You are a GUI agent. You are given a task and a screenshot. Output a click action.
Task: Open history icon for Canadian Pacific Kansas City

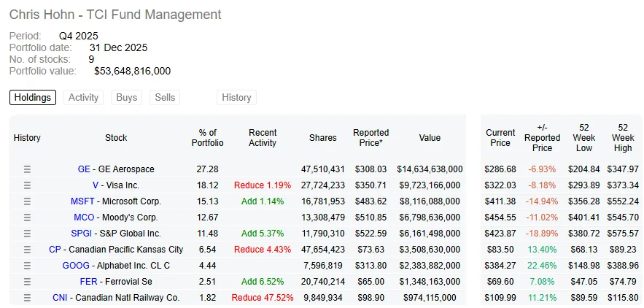click(27, 249)
